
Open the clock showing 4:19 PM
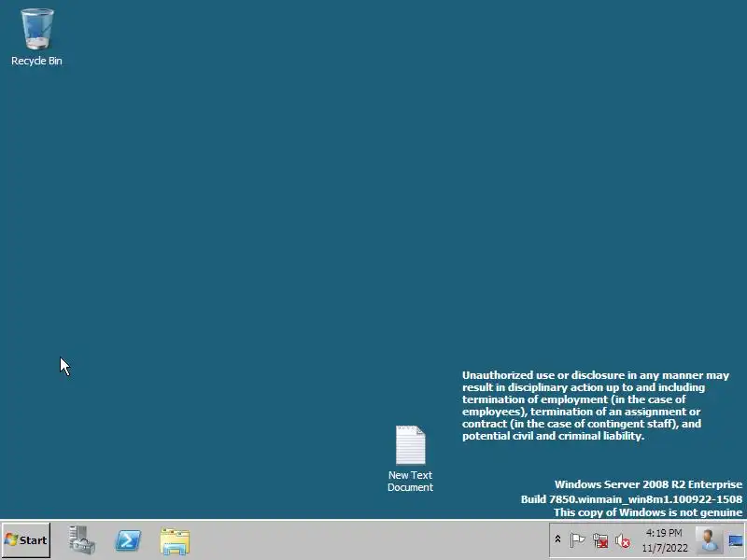[x=664, y=533]
